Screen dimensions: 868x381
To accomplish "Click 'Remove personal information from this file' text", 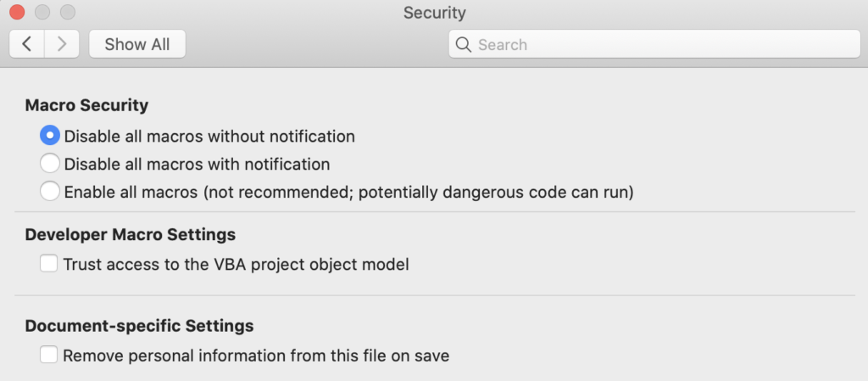I will [225, 356].
